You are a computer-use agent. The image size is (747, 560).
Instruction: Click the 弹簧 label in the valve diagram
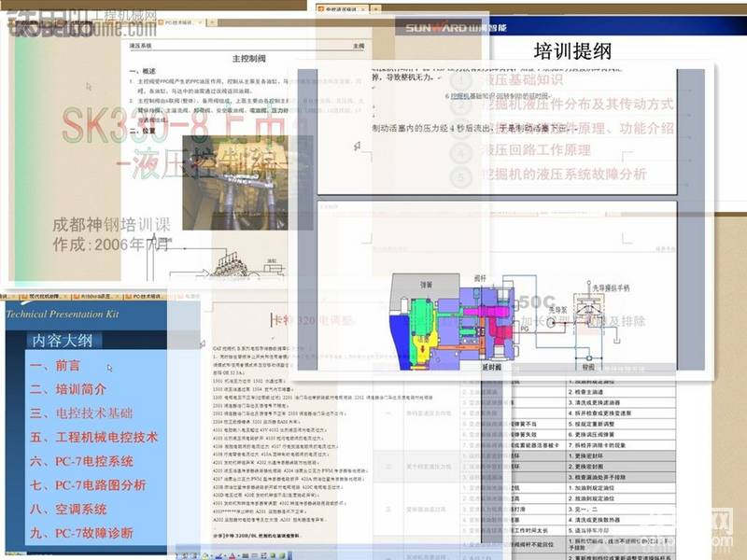tap(426, 285)
